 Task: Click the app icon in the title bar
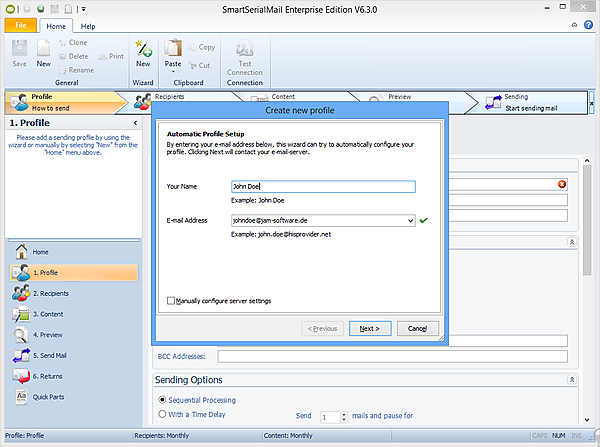click(x=10, y=9)
